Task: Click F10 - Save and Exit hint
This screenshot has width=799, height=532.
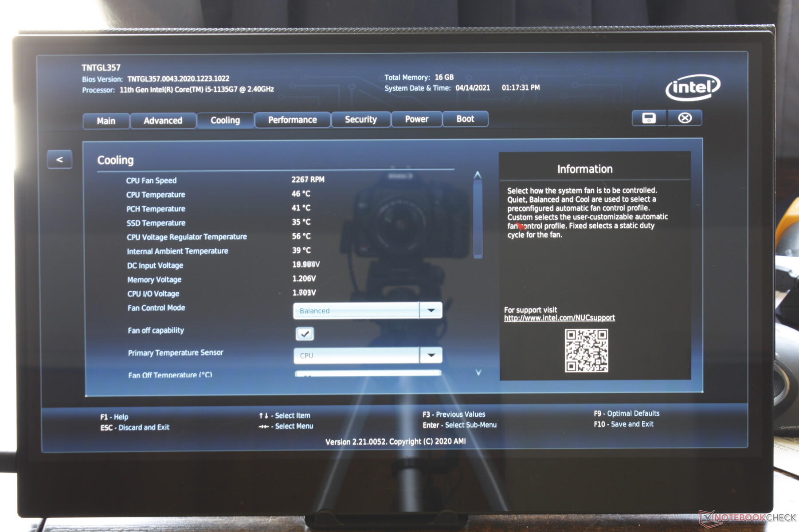Action: click(623, 424)
